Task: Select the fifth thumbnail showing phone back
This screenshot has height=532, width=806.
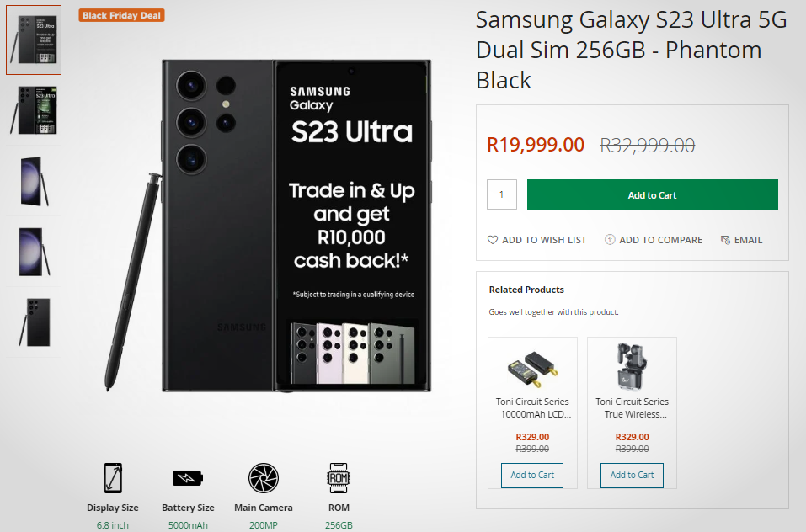Action: click(34, 322)
